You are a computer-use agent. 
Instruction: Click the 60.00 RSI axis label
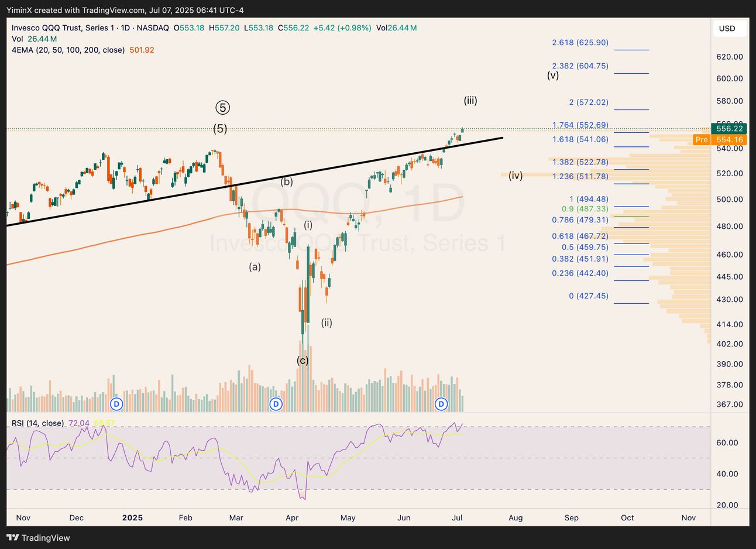point(727,443)
